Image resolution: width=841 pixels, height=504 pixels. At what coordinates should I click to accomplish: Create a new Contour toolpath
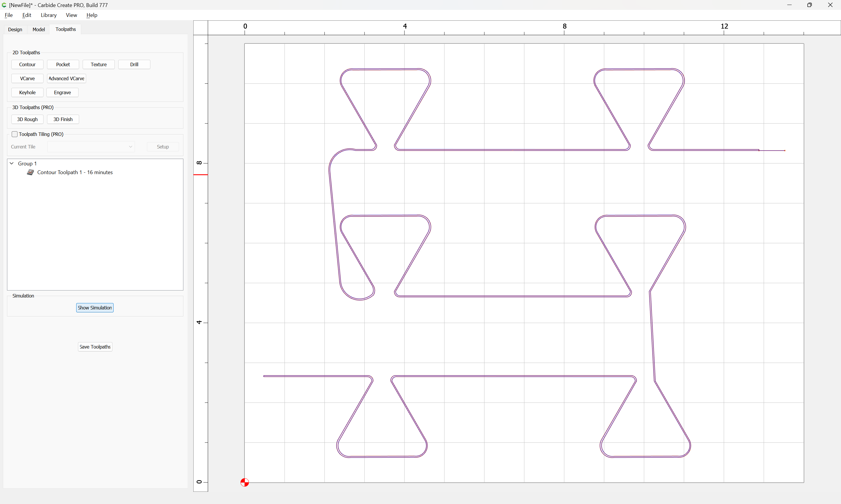(x=27, y=64)
